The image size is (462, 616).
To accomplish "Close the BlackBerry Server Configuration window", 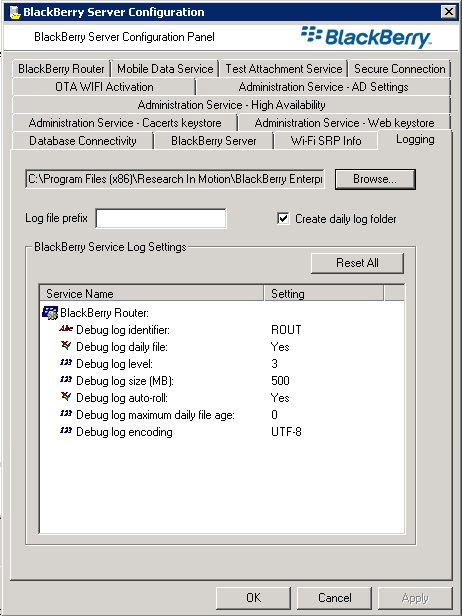I will 449,12.
